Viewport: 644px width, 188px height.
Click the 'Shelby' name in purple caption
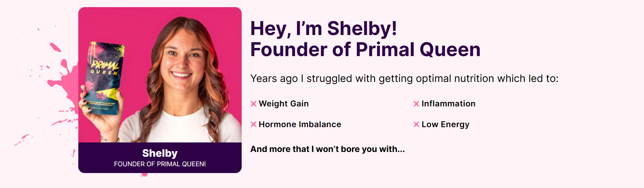click(160, 153)
